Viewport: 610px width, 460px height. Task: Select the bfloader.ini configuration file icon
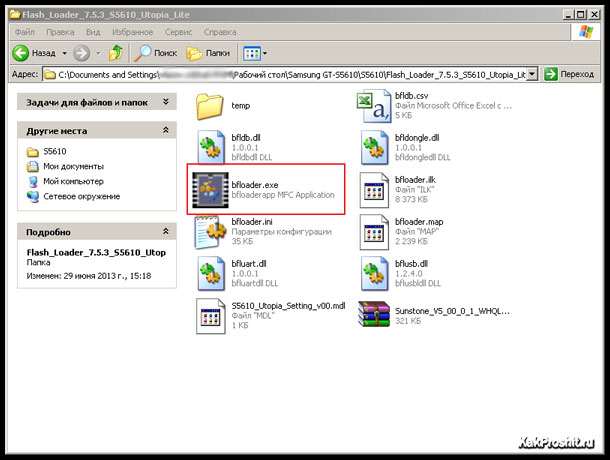coord(211,229)
